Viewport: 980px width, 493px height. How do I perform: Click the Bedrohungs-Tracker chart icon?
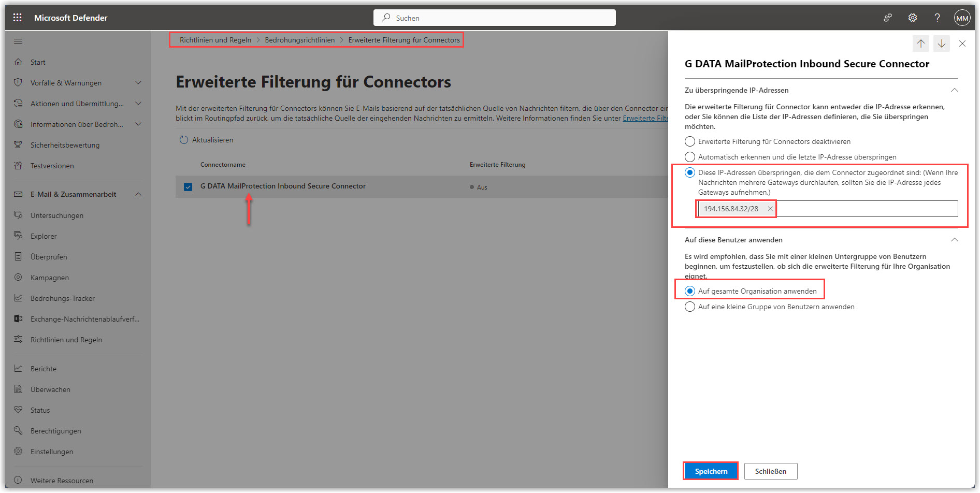tap(18, 298)
